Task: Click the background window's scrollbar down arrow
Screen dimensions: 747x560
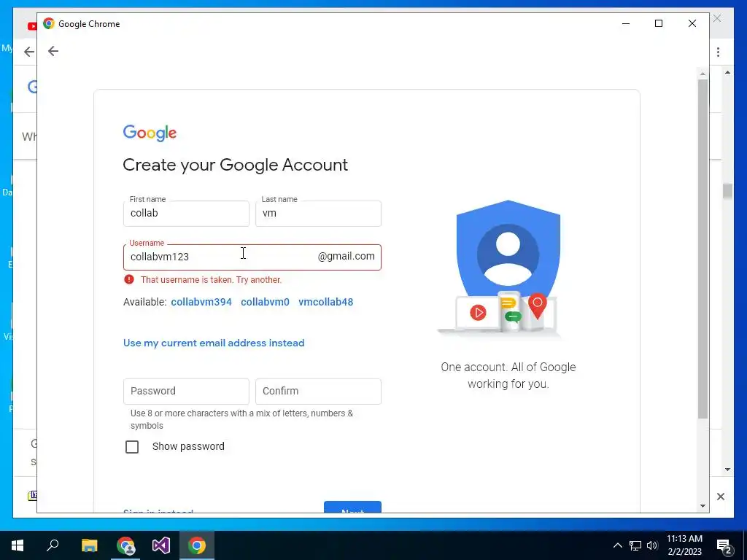Action: (x=727, y=470)
